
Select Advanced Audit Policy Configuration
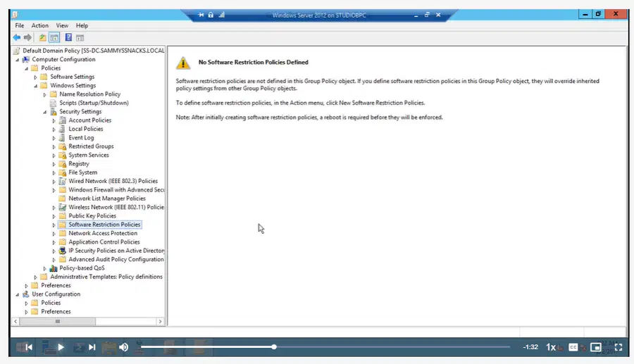point(116,259)
